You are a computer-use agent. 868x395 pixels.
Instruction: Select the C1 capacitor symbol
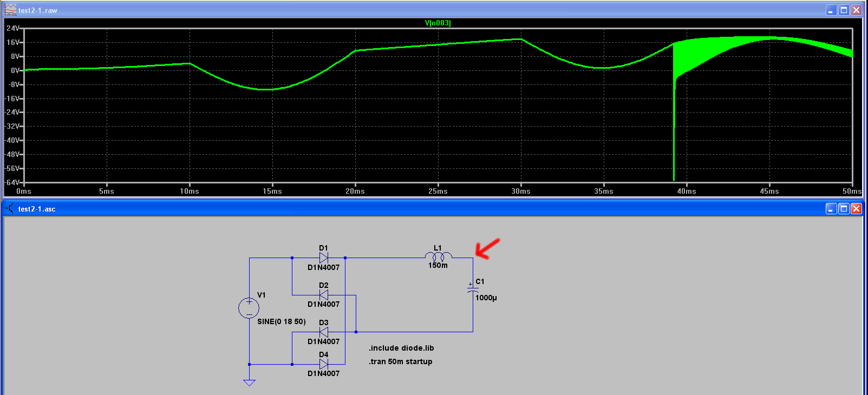click(x=473, y=290)
